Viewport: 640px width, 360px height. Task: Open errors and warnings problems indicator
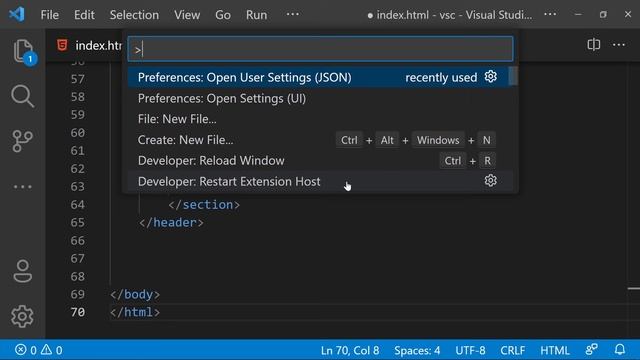[x=39, y=350]
